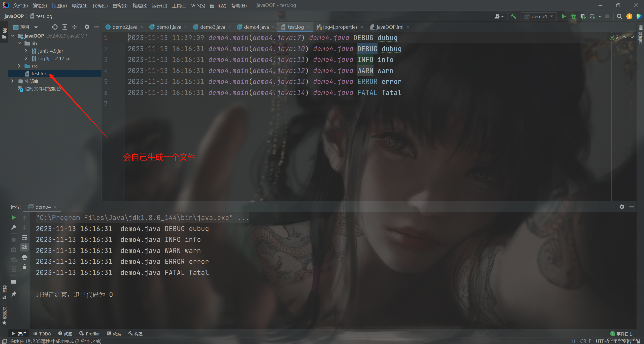Expand the lib folder in project tree
The image size is (644, 344).
pyautogui.click(x=20, y=43)
